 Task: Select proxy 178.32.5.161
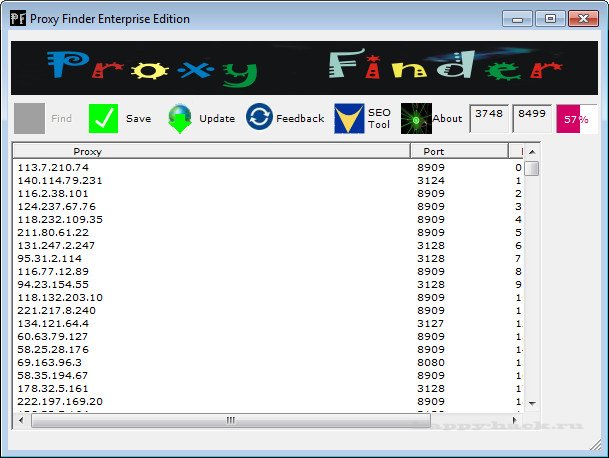(x=52, y=389)
